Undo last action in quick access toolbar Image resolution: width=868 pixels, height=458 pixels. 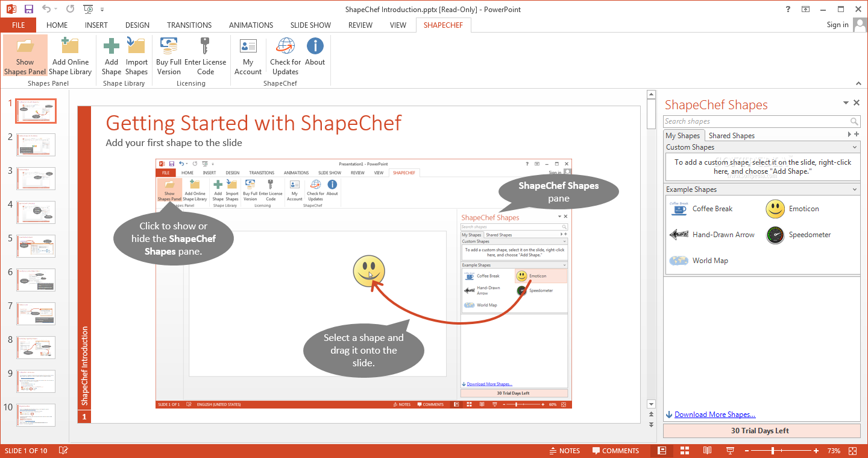(47, 9)
